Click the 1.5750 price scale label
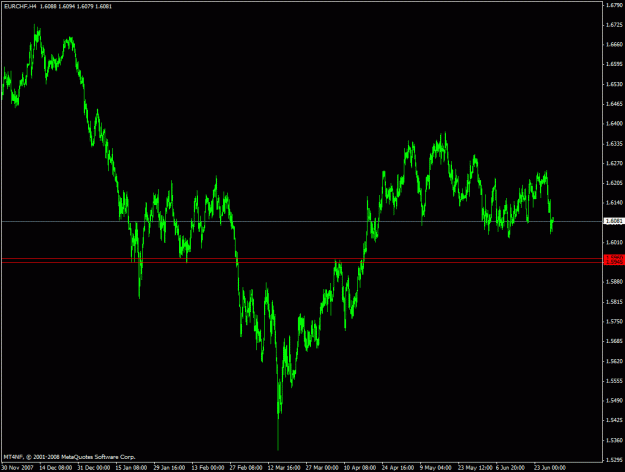The height and width of the screenshot is (472, 625). (614, 321)
